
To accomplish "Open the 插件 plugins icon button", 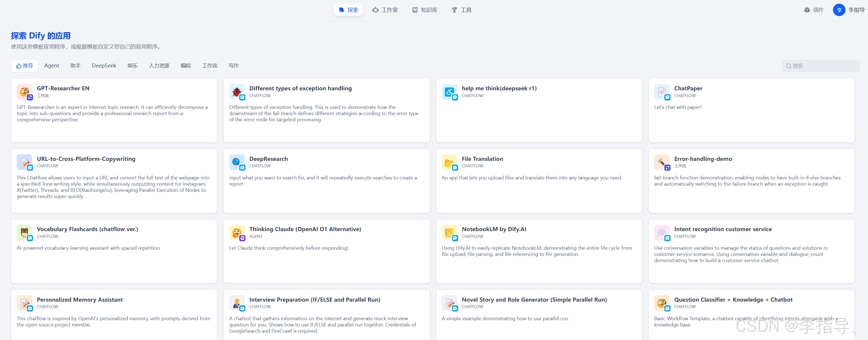I will [813, 10].
